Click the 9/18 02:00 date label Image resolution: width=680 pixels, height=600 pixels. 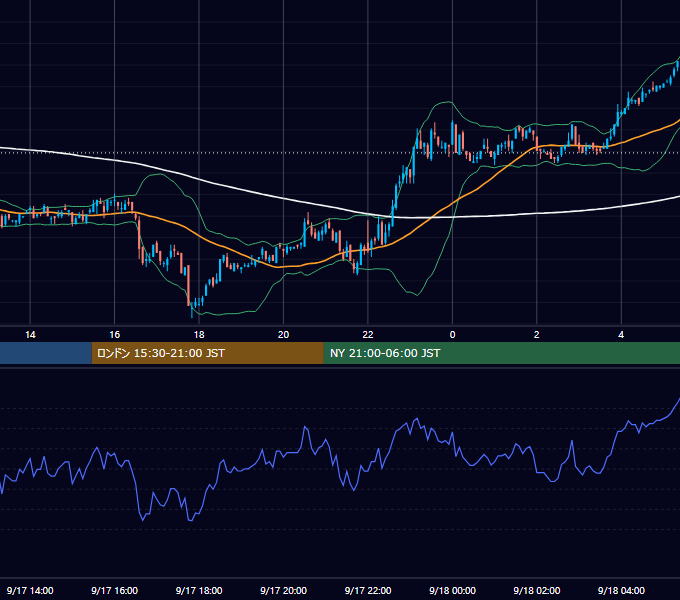(537, 590)
